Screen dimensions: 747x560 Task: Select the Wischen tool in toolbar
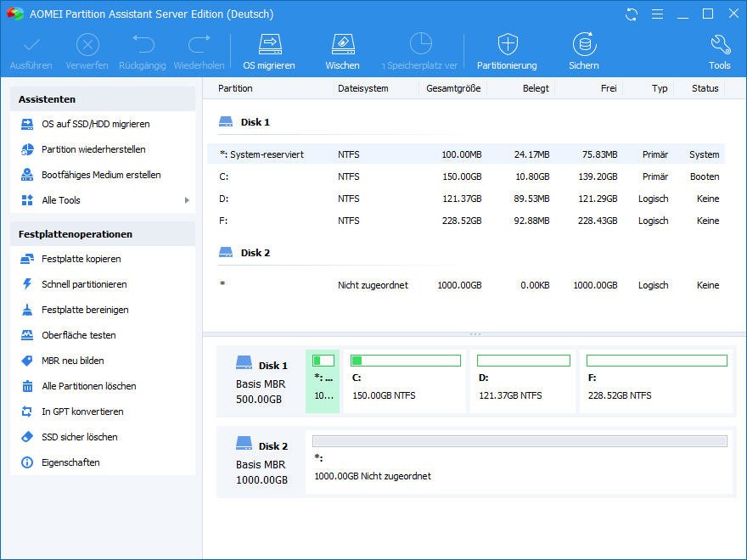[342, 45]
